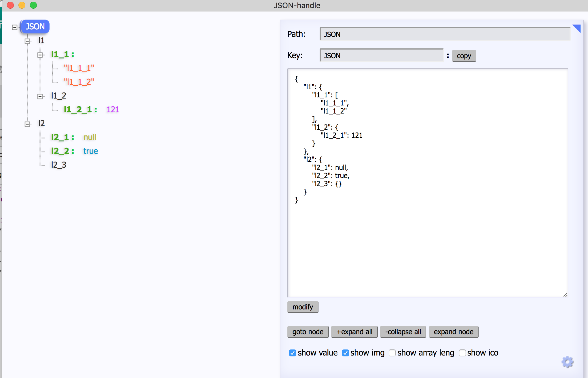Collapse the l1_2 tree node
The width and height of the screenshot is (588, 378).
tap(40, 96)
